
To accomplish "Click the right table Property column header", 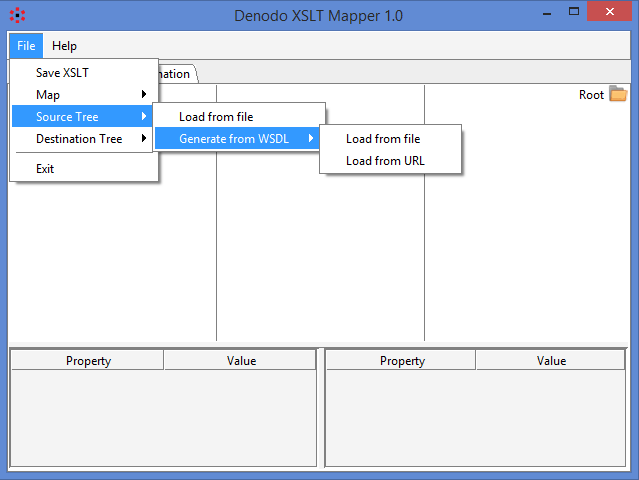I will (401, 361).
